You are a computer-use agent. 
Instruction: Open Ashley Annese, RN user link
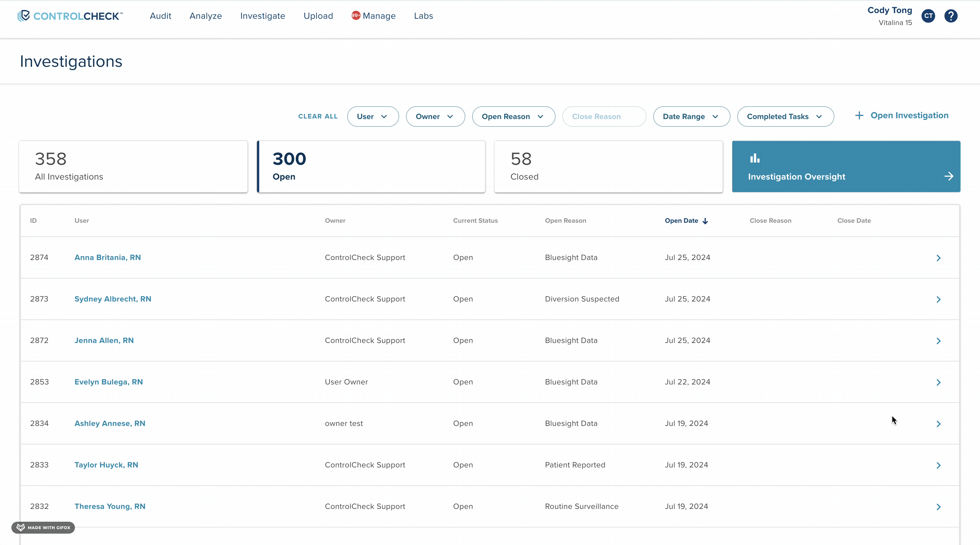coord(110,423)
